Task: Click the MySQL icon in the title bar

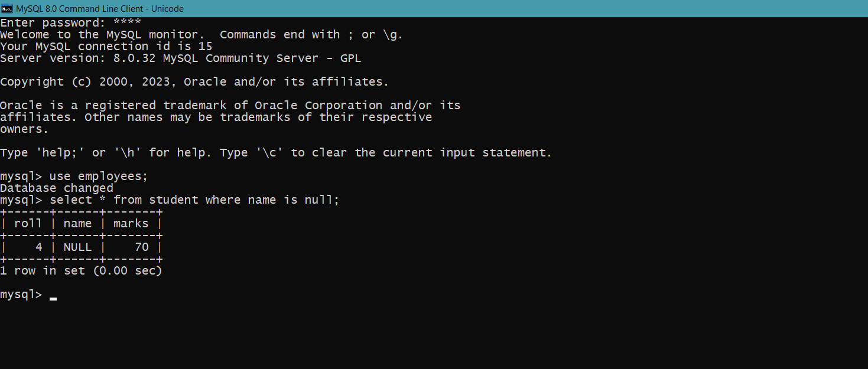Action: coord(7,9)
